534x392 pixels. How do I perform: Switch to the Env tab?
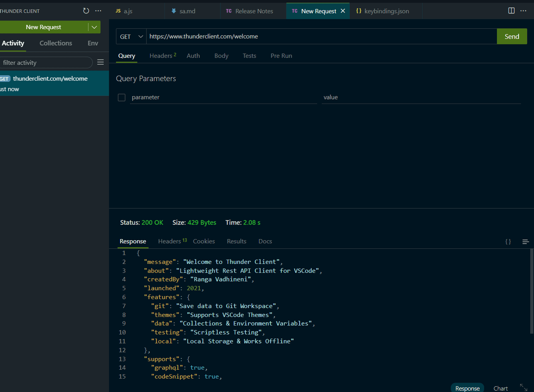(93, 43)
